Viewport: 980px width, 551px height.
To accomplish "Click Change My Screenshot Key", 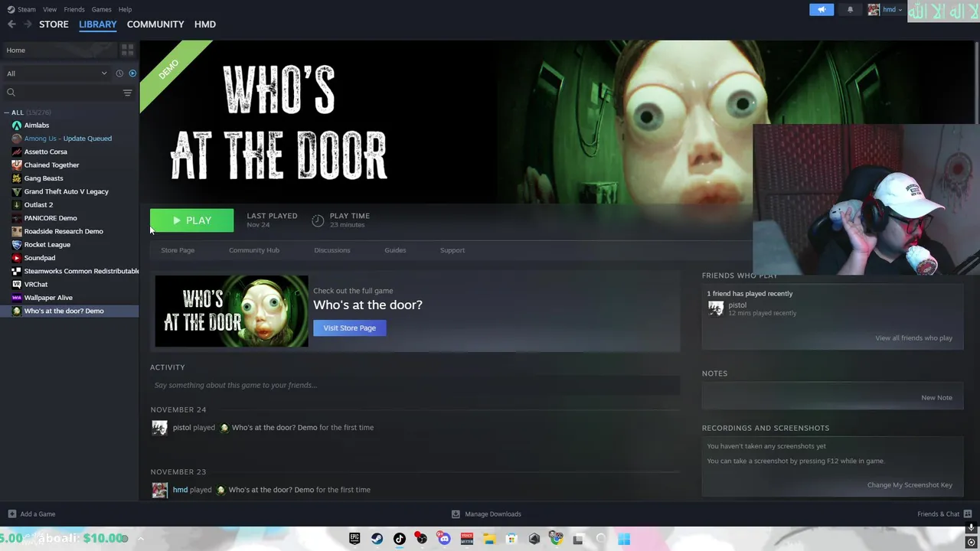I will [x=910, y=485].
